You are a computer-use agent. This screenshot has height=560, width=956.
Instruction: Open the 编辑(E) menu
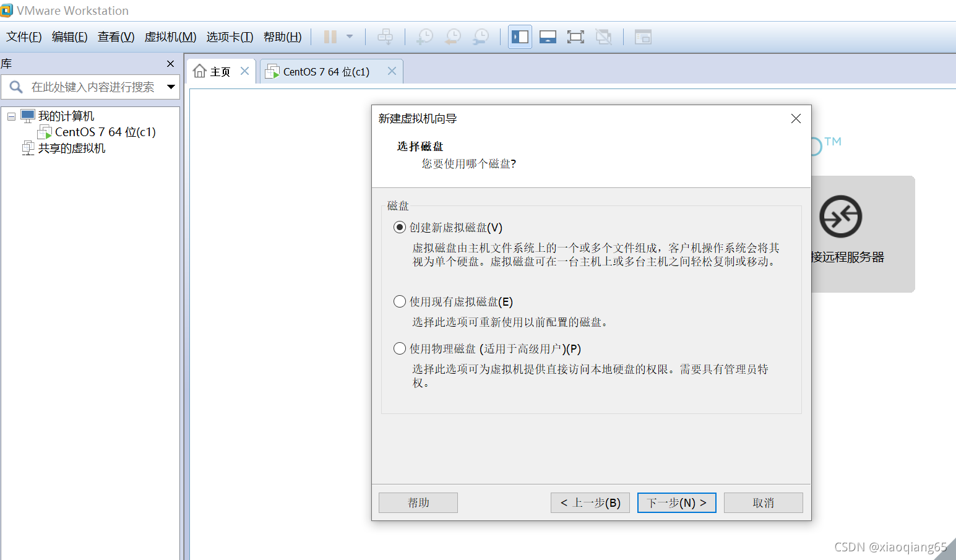click(x=70, y=37)
